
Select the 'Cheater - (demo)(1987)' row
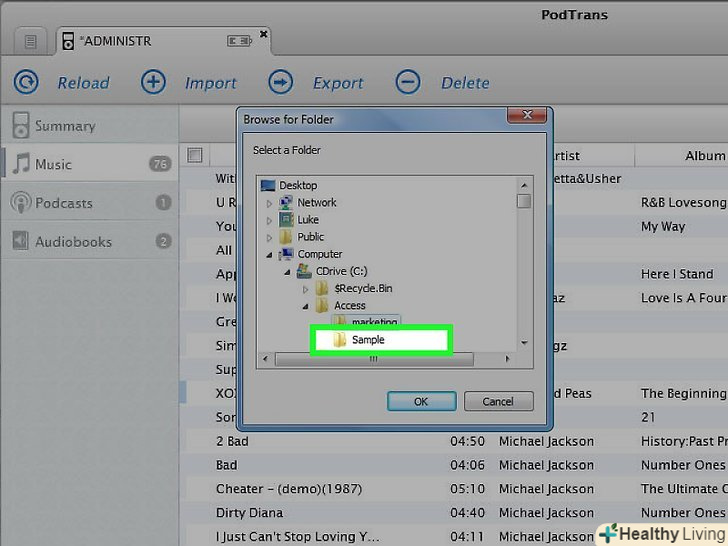point(454,489)
